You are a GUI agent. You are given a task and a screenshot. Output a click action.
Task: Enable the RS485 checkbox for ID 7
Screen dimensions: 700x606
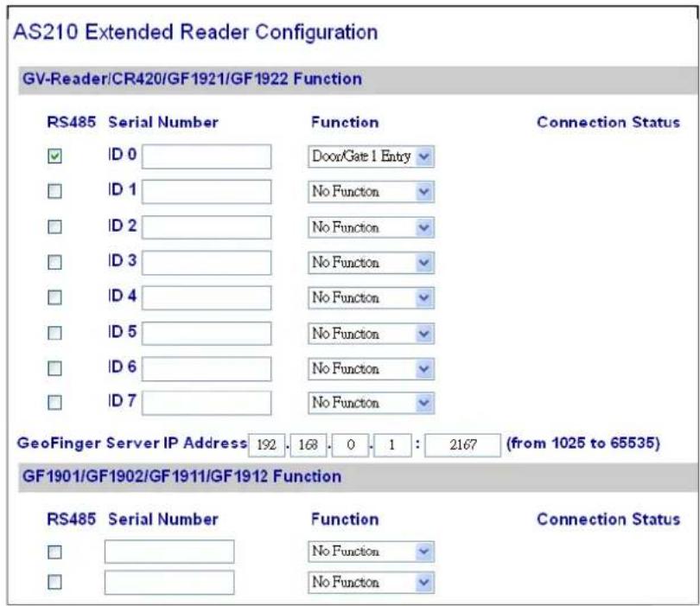click(55, 403)
